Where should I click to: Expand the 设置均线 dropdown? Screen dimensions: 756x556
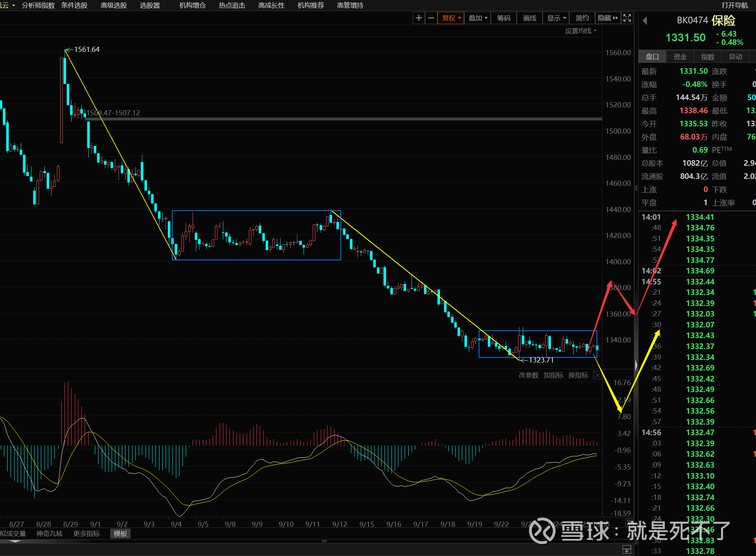pyautogui.click(x=580, y=31)
